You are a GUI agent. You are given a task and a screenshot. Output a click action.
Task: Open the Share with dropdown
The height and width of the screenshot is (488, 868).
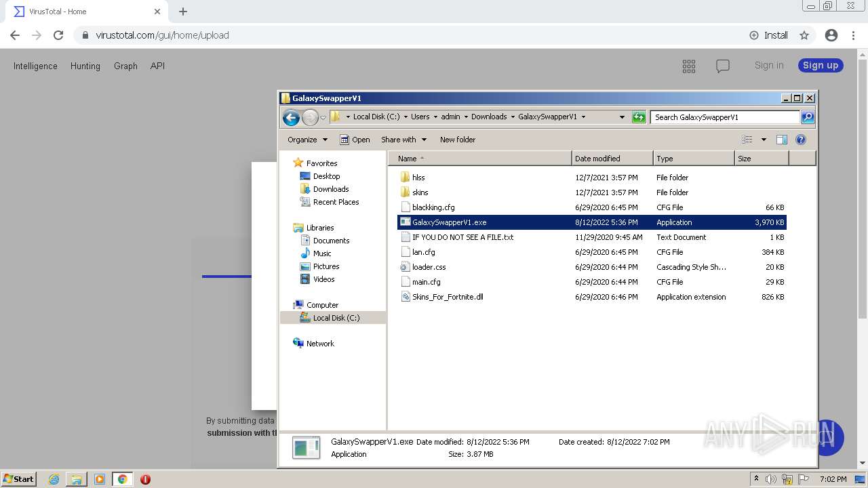click(404, 140)
